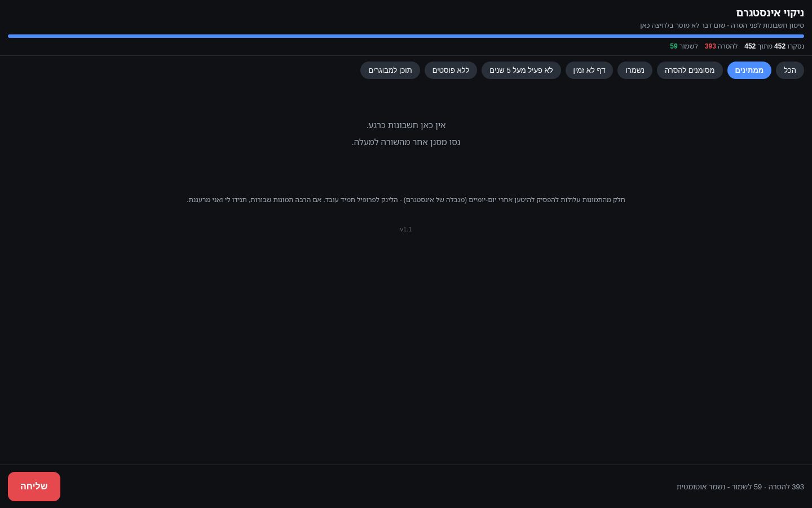Screen dimensions: 812x508
Task: Click the ניקוי אינסטגרם page title
Action: [x=770, y=13]
